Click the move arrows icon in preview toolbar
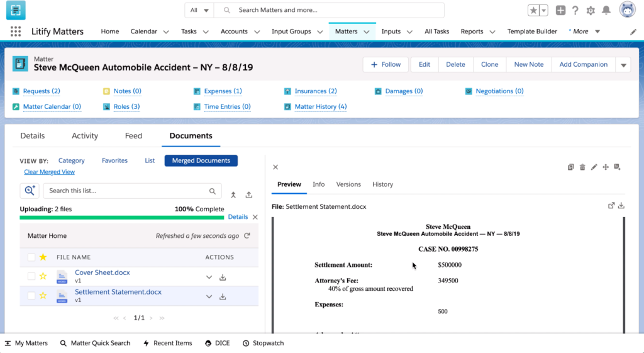 (606, 167)
